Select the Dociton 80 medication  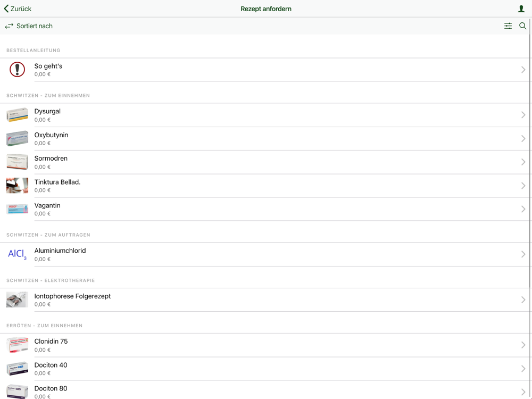point(266,390)
